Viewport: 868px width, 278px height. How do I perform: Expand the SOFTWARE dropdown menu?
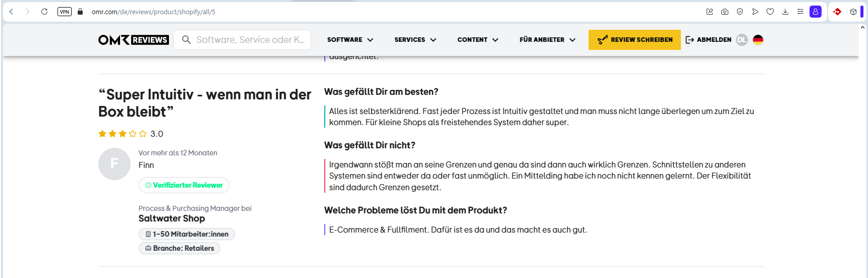pos(350,40)
